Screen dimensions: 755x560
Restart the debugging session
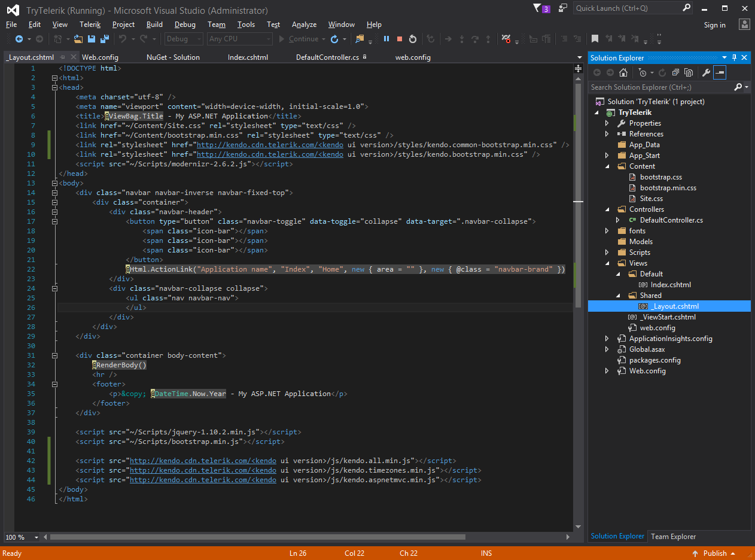(413, 39)
